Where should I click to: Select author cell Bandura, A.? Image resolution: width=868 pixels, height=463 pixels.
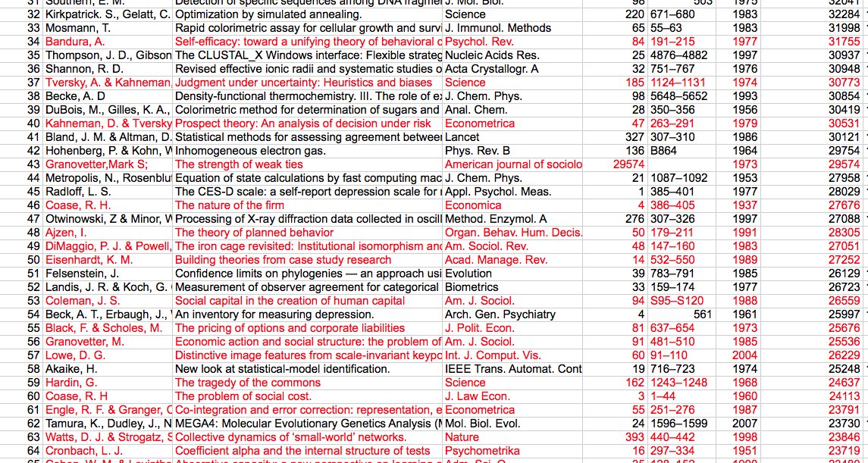108,42
